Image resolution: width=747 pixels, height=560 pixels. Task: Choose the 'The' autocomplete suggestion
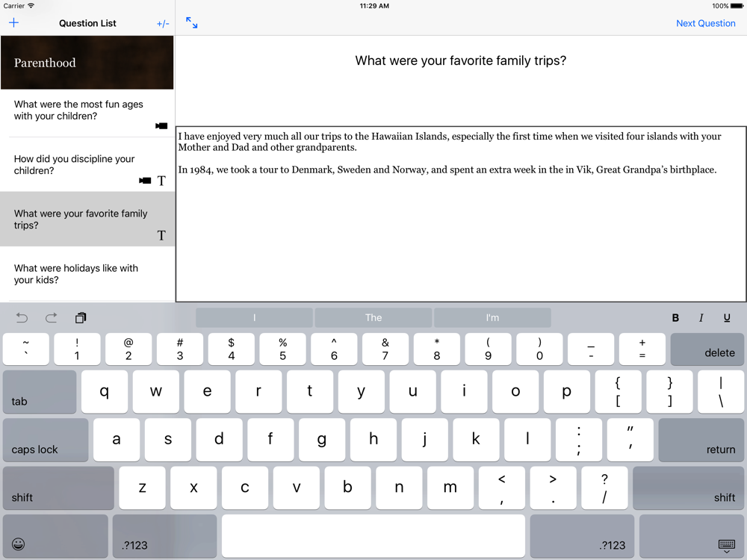click(x=373, y=317)
